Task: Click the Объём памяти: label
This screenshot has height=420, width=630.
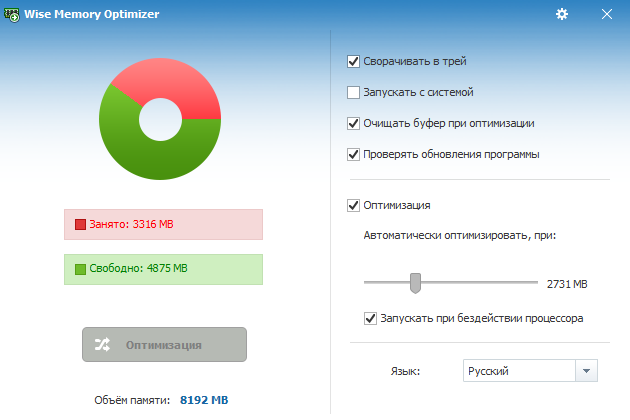Action: pos(132,400)
